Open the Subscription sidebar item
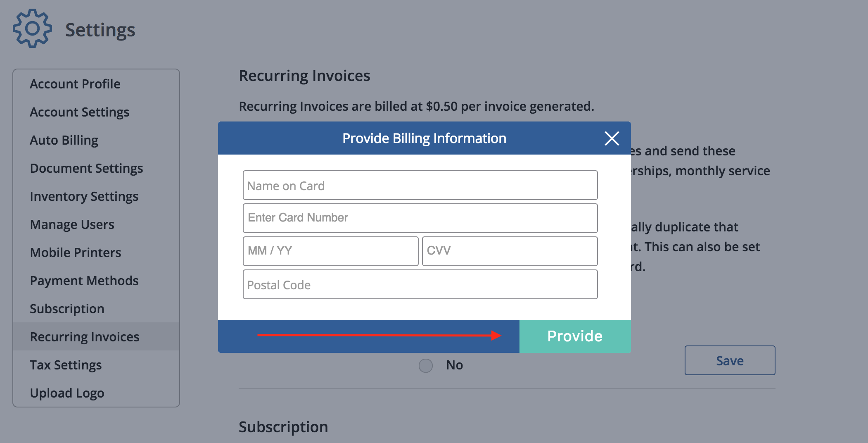 click(x=67, y=309)
